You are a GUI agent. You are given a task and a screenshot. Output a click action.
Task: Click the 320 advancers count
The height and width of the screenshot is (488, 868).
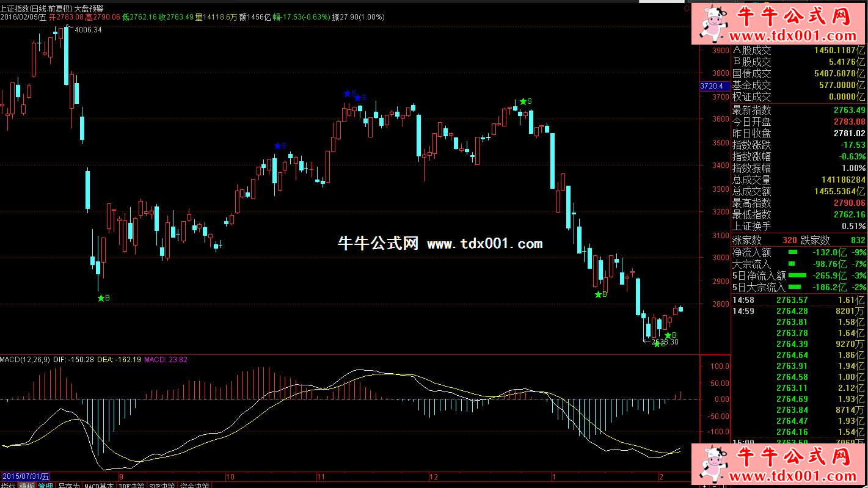pos(790,241)
